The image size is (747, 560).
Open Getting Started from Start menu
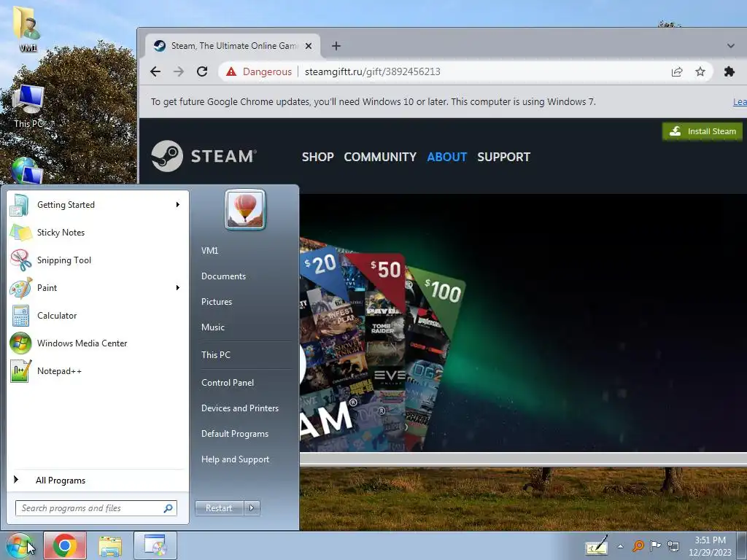coord(97,205)
